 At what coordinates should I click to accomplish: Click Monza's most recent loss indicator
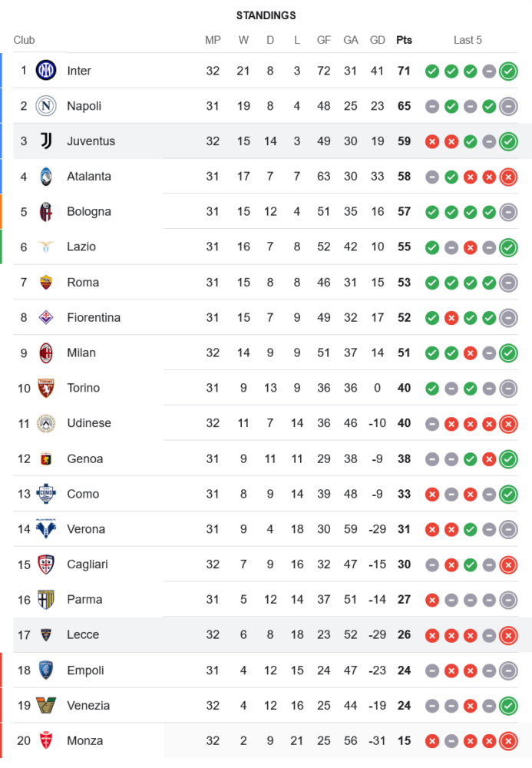pyautogui.click(x=507, y=741)
